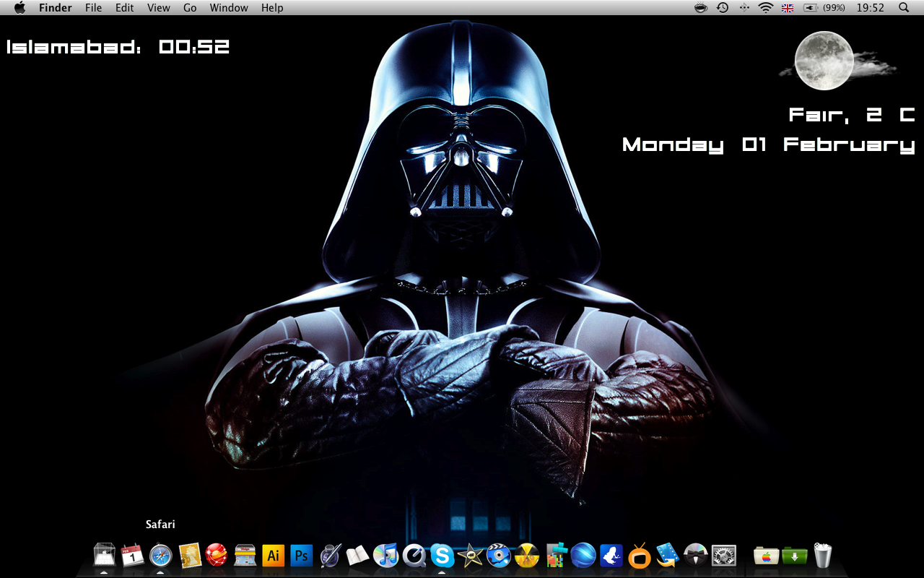Open the red globe app in dock
Image resolution: width=924 pixels, height=578 pixels.
coord(217,555)
